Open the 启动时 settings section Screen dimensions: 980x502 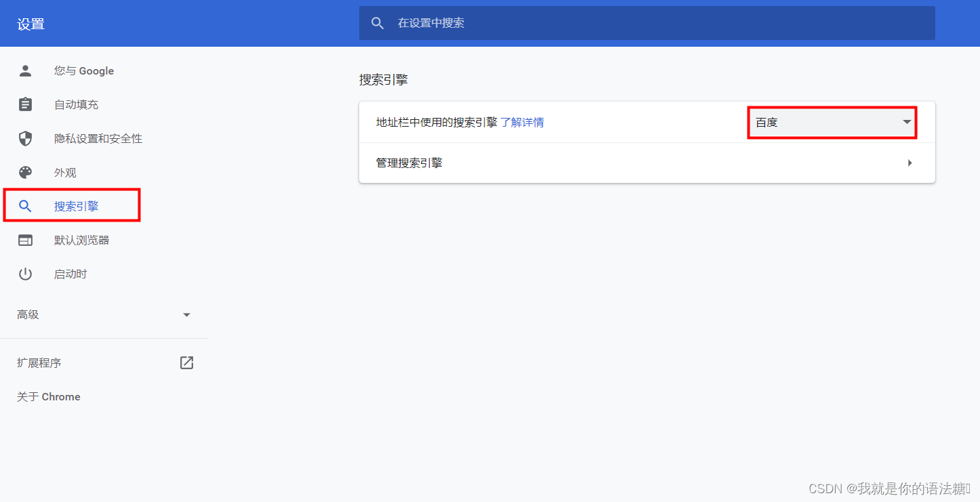pos(70,274)
